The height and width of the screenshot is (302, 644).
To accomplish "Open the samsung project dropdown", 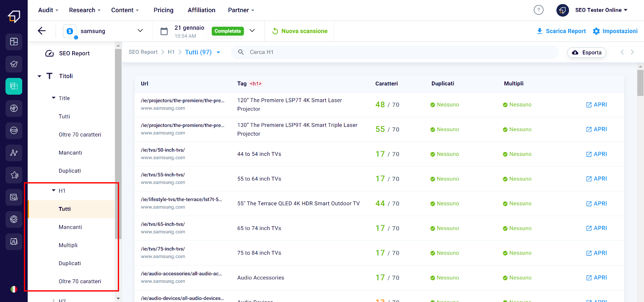I will (140, 31).
